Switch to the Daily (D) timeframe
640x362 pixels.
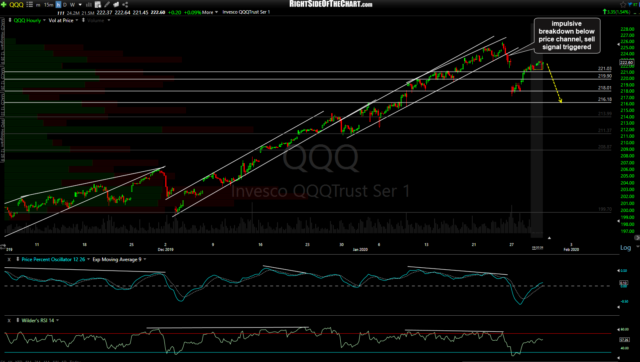[x=65, y=5]
